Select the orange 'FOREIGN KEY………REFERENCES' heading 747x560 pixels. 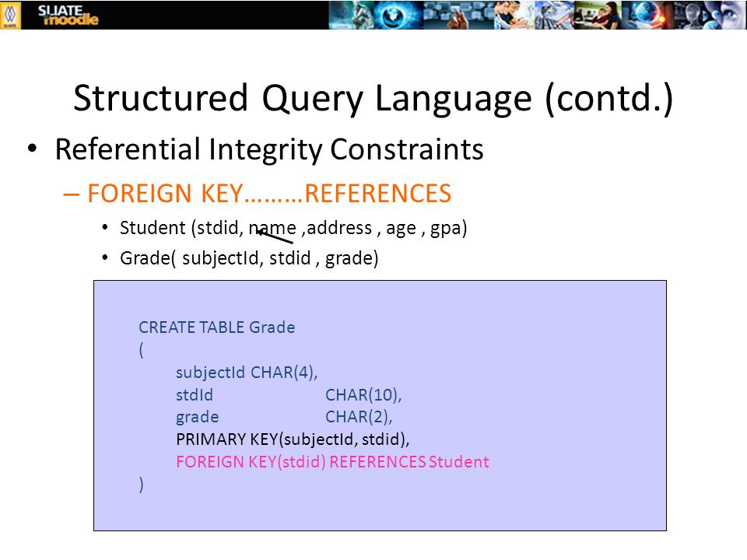pos(269,194)
